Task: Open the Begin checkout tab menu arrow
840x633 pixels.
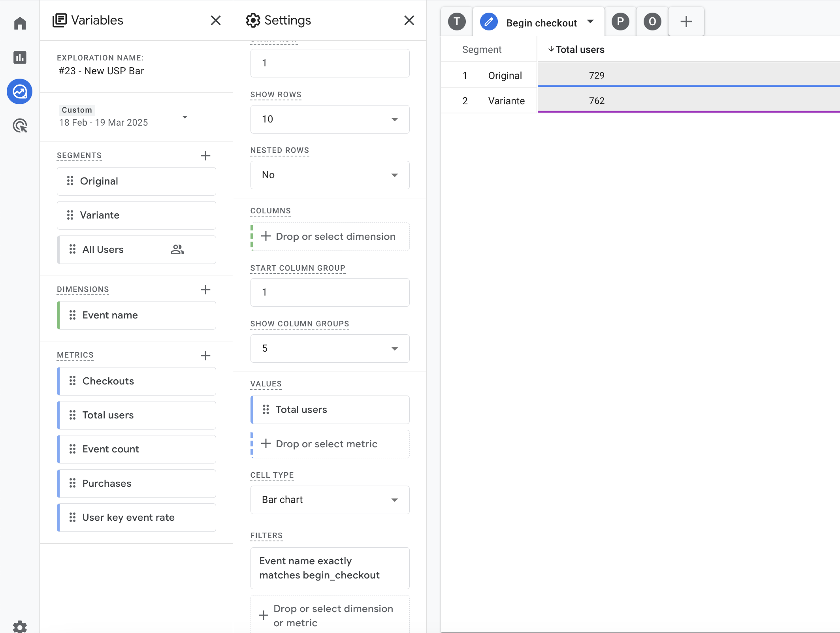Action: [590, 22]
